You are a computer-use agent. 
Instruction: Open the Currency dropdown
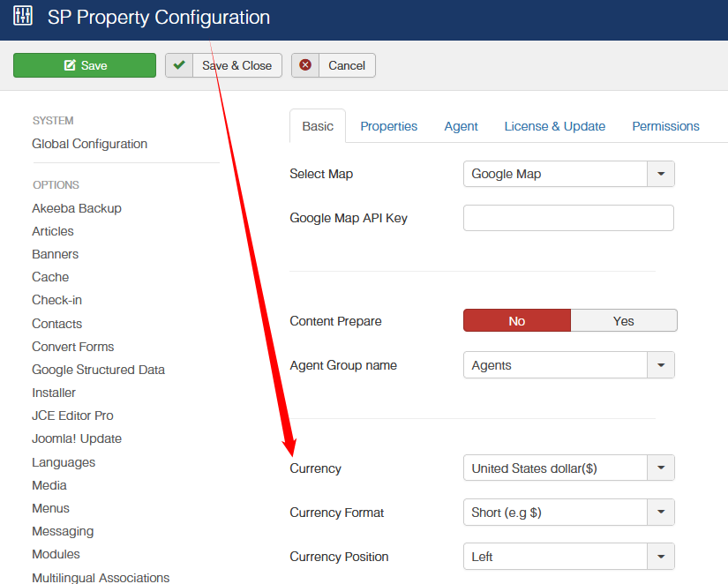(x=568, y=468)
